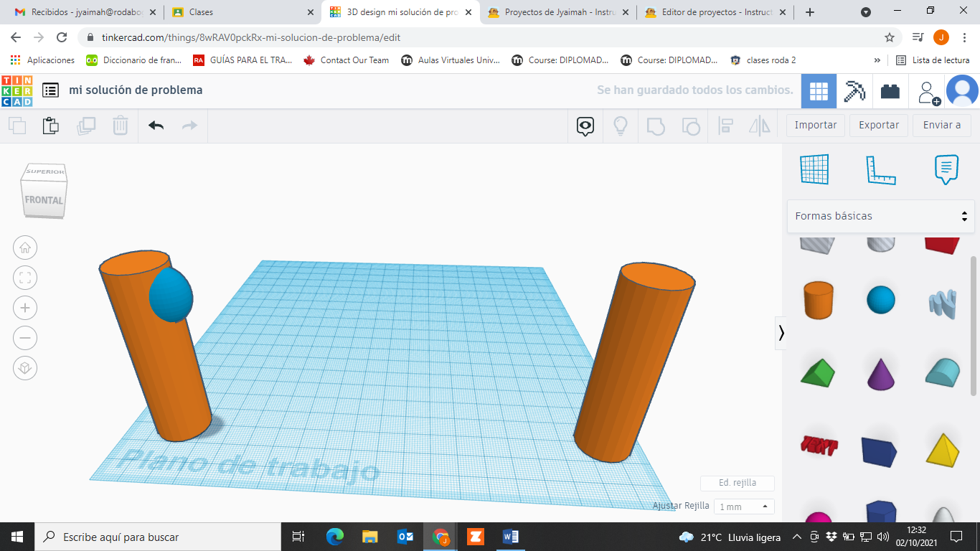Pick the yellow Pyramid shape
Screen dimensions: 980x551
pyautogui.click(x=943, y=449)
